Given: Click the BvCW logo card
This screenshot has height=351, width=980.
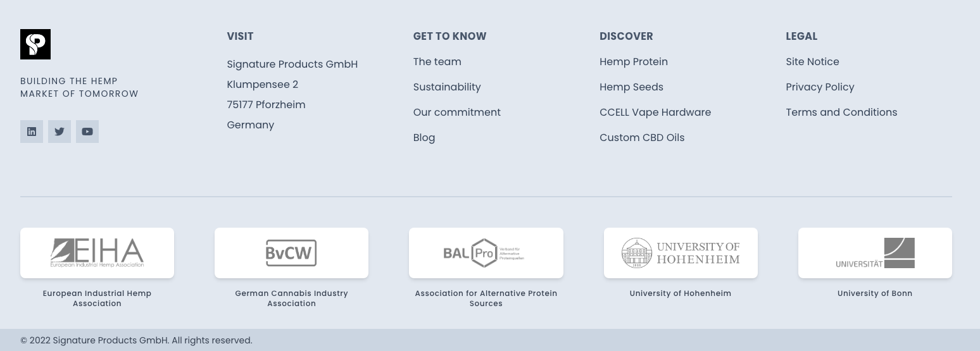Looking at the screenshot, I should pyautogui.click(x=291, y=253).
